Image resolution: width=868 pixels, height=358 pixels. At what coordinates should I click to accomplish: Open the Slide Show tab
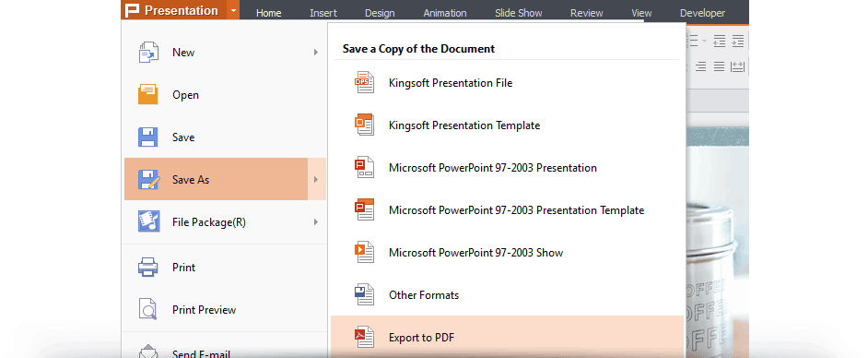tap(519, 13)
